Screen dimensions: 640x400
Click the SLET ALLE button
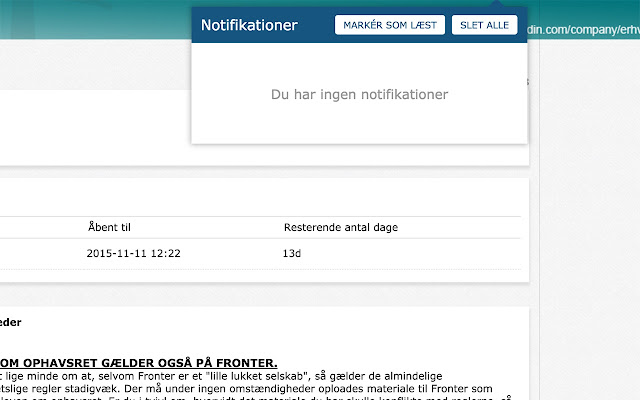click(484, 25)
